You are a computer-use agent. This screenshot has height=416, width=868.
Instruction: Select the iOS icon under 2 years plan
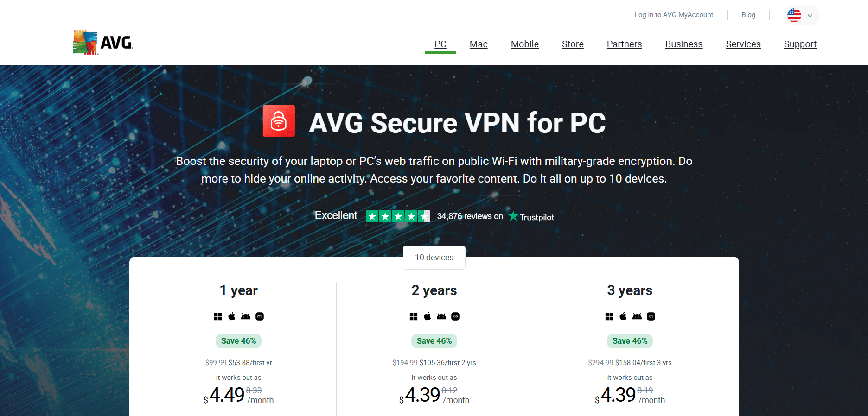pos(455,316)
